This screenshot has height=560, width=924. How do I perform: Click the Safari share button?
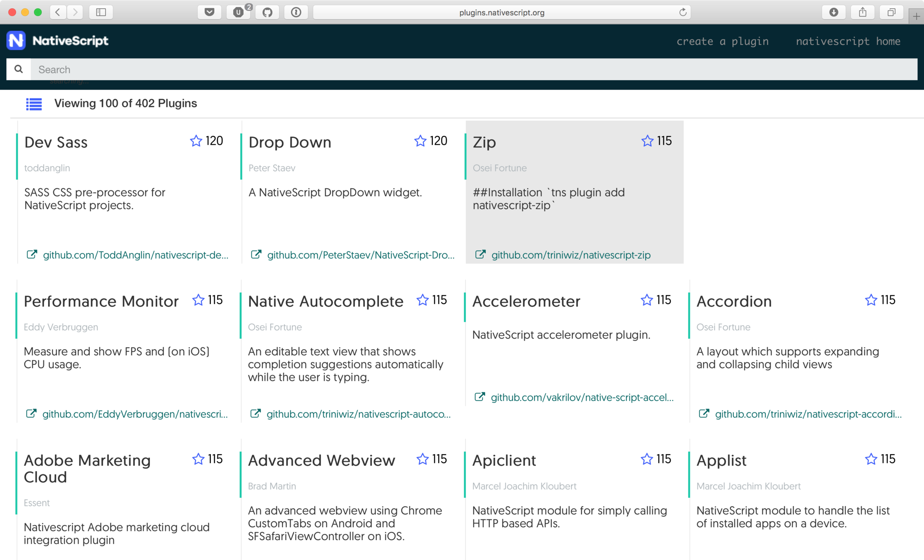(x=863, y=12)
